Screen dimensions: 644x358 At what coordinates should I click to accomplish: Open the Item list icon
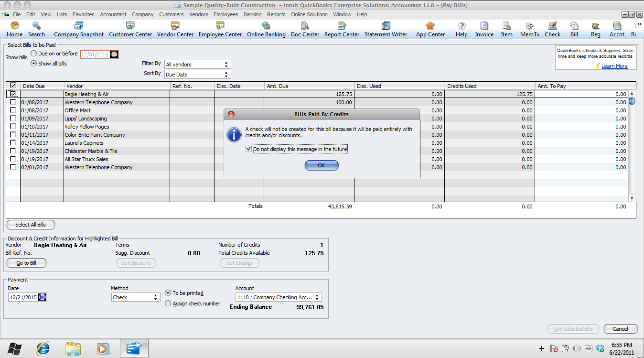tap(506, 30)
